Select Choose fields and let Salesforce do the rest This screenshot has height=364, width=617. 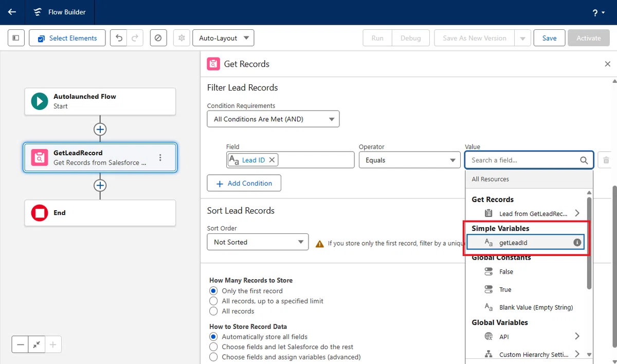213,347
